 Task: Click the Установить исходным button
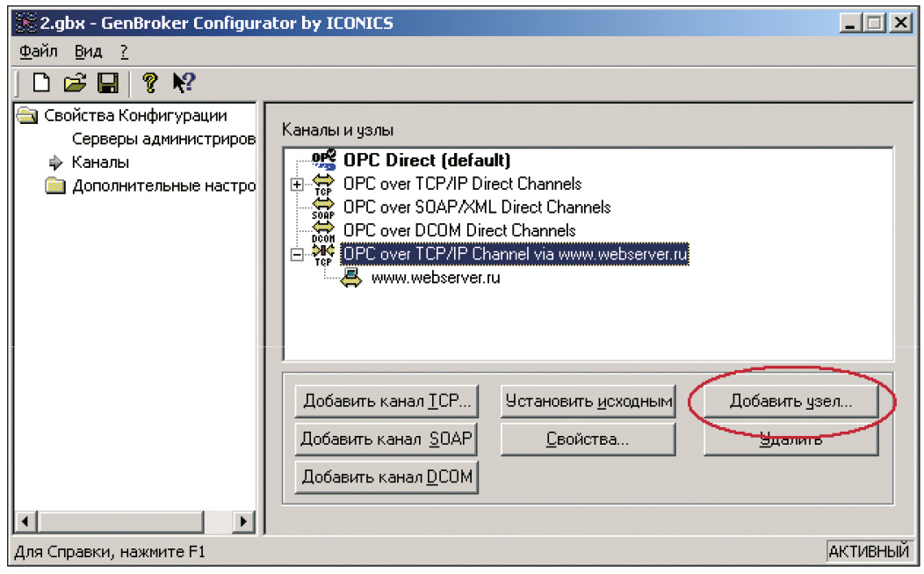[588, 401]
